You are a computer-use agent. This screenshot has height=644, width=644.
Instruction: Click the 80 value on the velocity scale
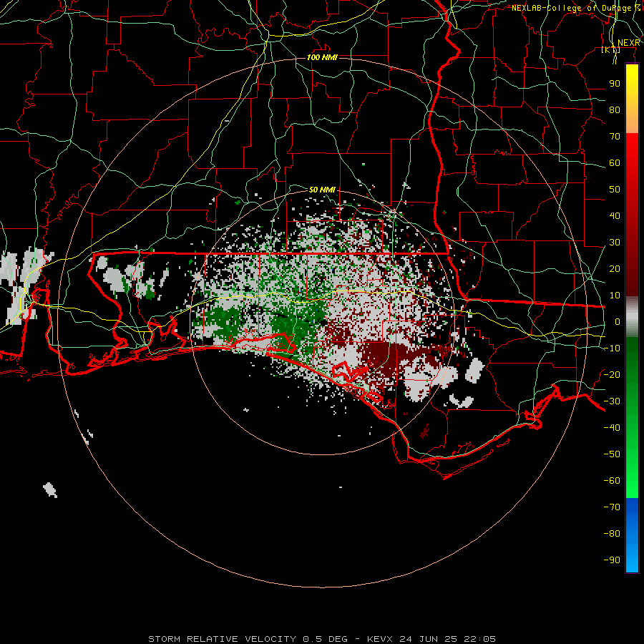[615, 110]
